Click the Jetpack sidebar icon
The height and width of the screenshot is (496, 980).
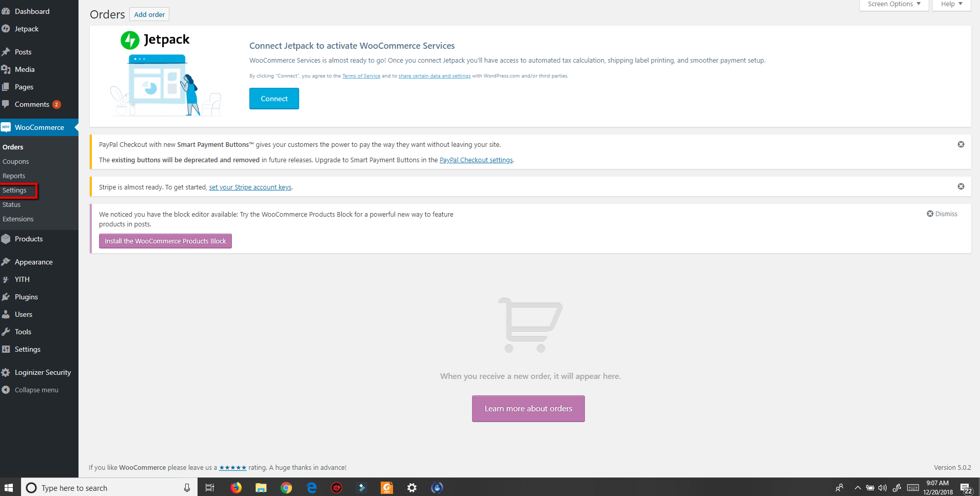pos(6,29)
